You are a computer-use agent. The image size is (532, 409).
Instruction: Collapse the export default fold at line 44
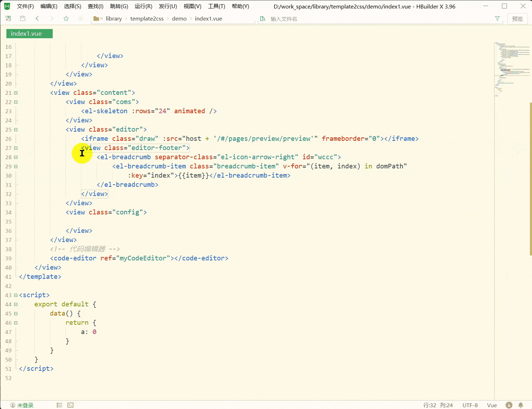tap(16, 304)
